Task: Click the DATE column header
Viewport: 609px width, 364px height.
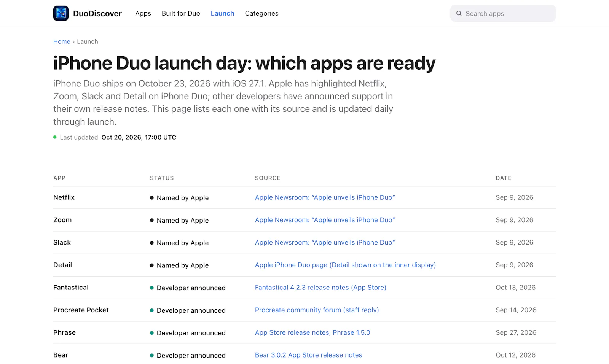Action: click(504, 178)
